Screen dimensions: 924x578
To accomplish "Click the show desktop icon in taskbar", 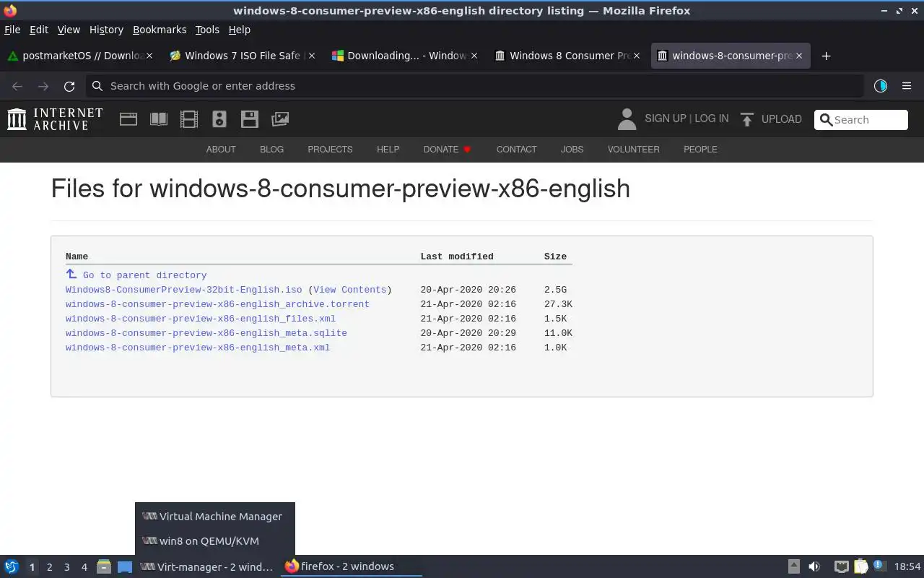I will 125,566.
